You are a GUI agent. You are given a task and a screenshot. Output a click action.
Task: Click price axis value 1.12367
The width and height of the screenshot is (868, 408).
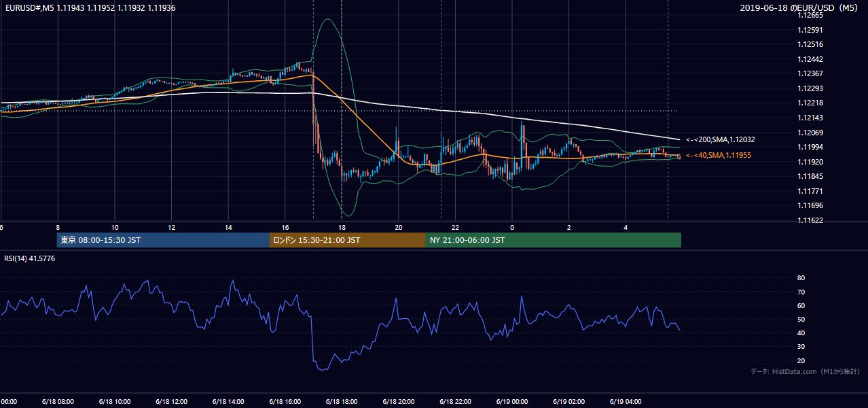click(811, 73)
